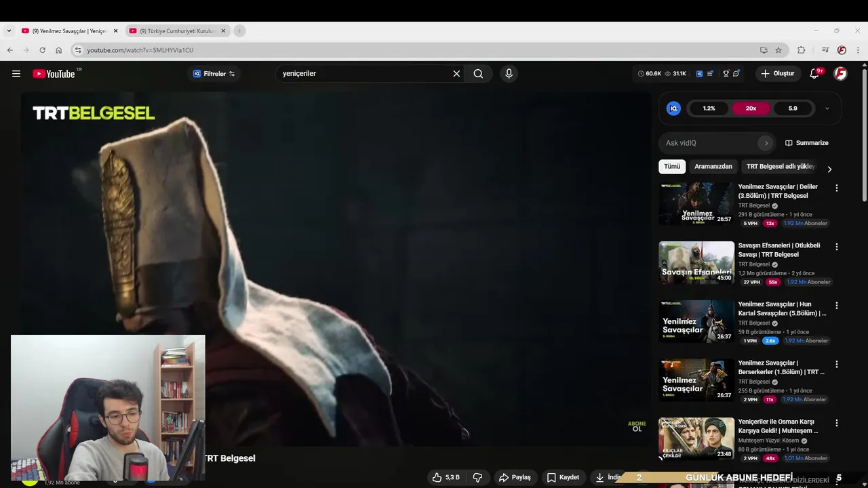The width and height of the screenshot is (868, 488).
Task: Select the Aramanızdan filter chip
Action: (713, 166)
